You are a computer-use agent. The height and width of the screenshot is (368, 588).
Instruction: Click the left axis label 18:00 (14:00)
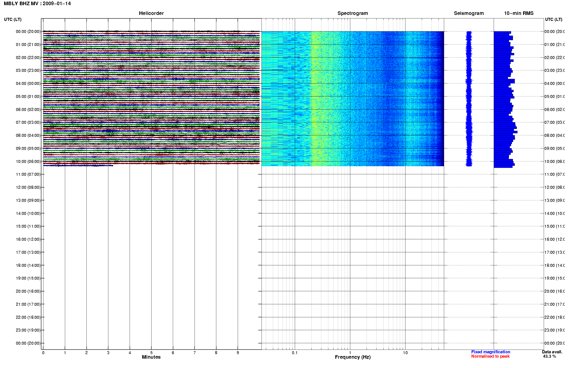pos(28,266)
